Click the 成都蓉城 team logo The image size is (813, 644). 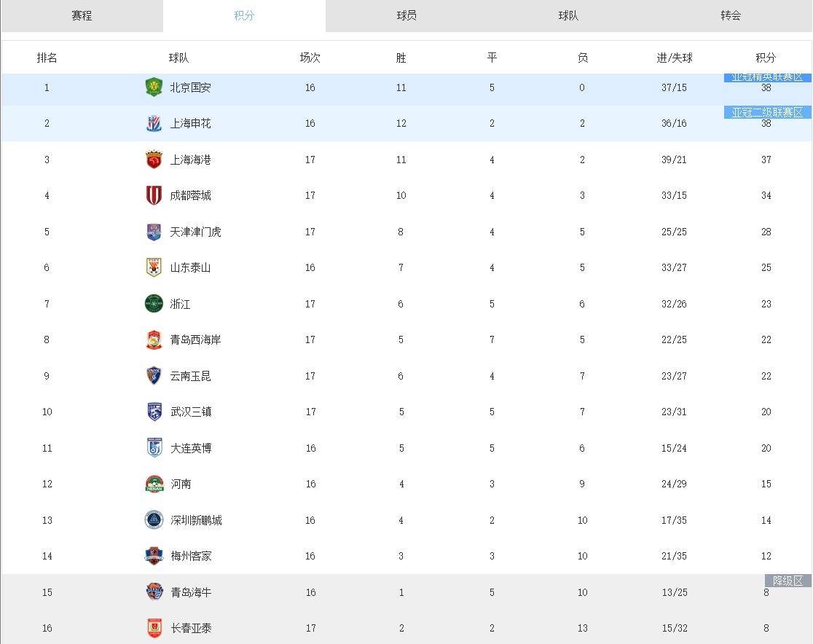154,195
